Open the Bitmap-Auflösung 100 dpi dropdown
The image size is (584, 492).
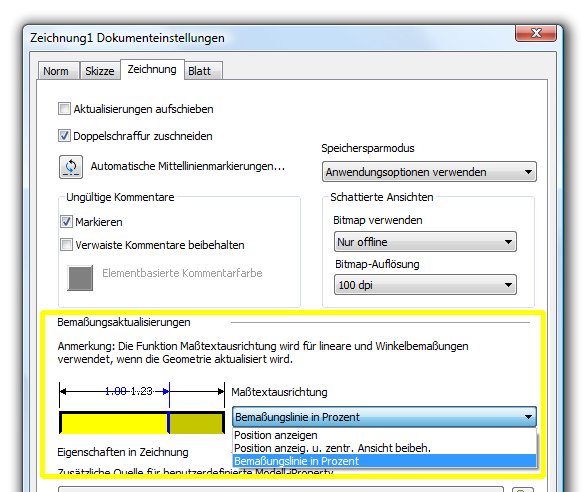pos(425,285)
